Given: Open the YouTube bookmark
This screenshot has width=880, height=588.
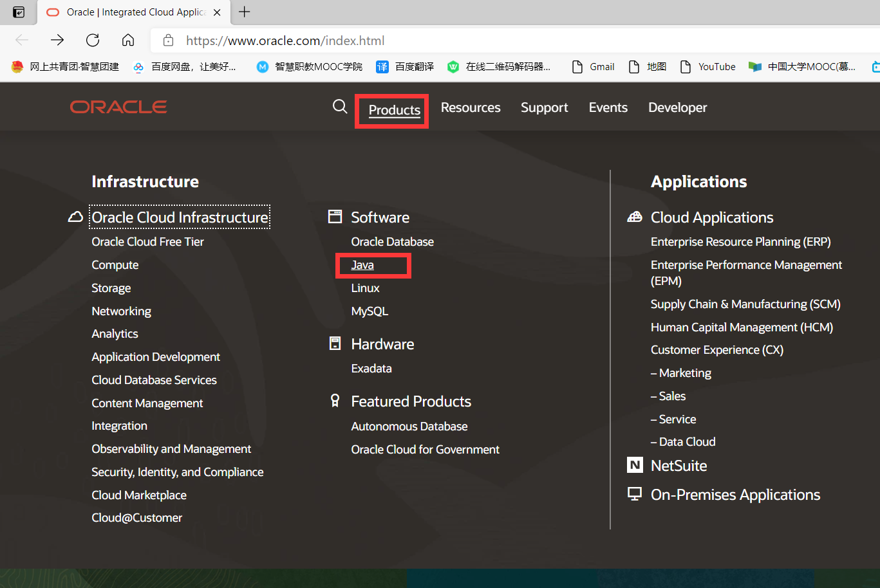Looking at the screenshot, I should coord(707,67).
